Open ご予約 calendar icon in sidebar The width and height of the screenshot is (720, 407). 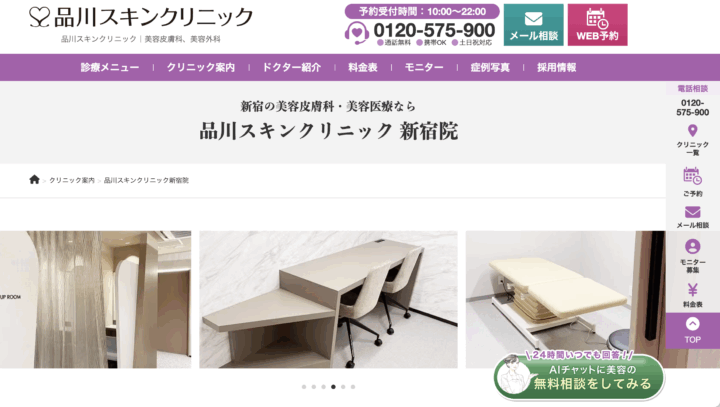pos(692,176)
